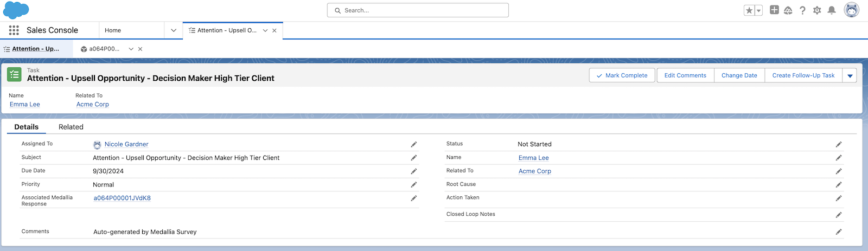Close the Attention - Upsell workspace tab
Screen dimensions: 868x251
(275, 30)
